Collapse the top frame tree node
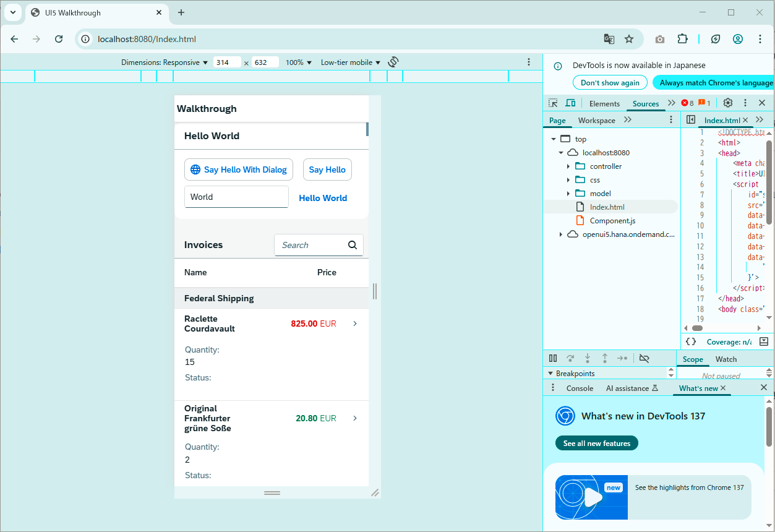This screenshot has height=532, width=775. click(x=554, y=139)
